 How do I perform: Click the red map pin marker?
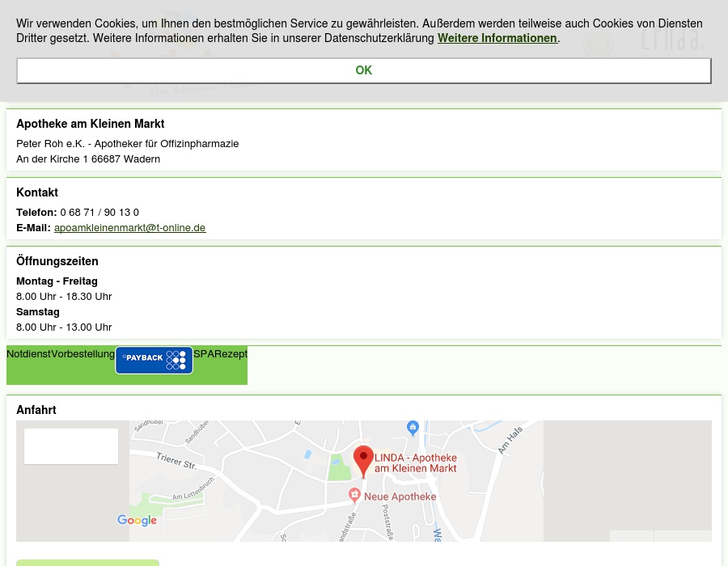pos(363,460)
